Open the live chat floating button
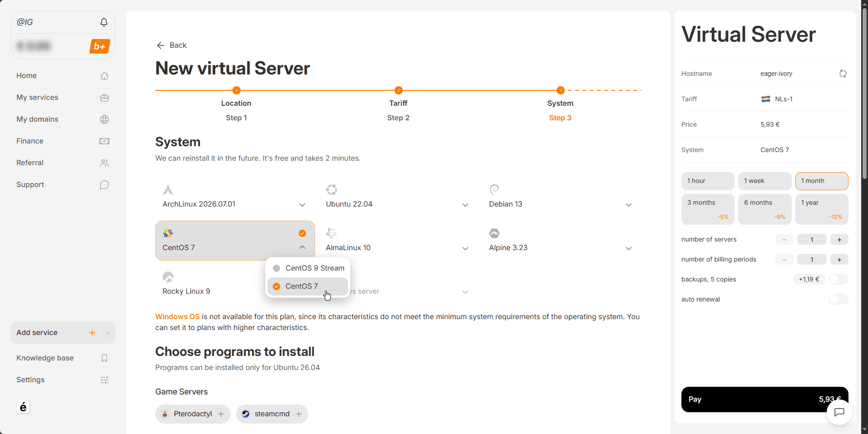Image resolution: width=868 pixels, height=434 pixels. (839, 412)
